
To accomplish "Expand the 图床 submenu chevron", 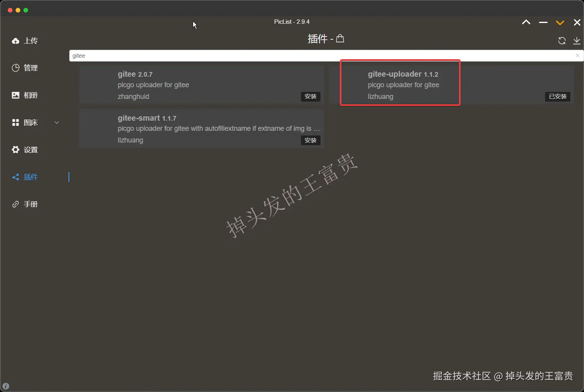I will 56,123.
